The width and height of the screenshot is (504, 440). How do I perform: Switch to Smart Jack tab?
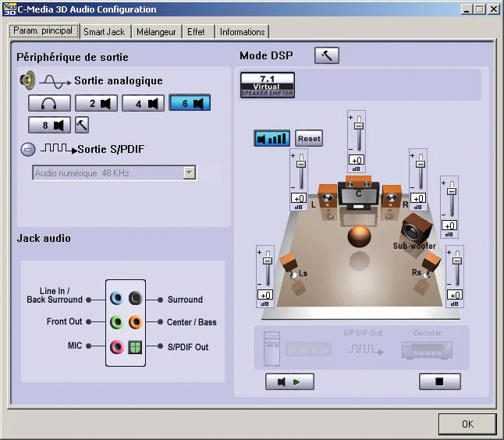[104, 32]
